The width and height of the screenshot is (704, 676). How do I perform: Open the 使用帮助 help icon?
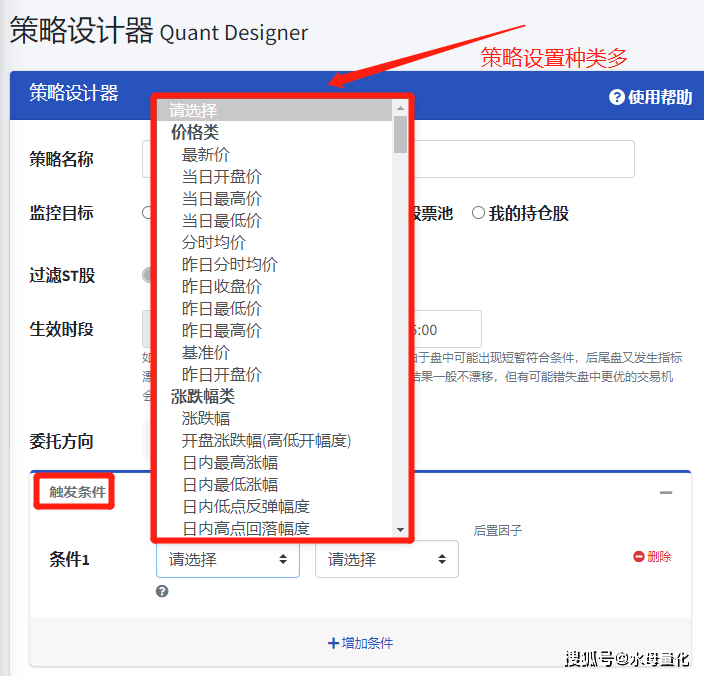pos(616,97)
